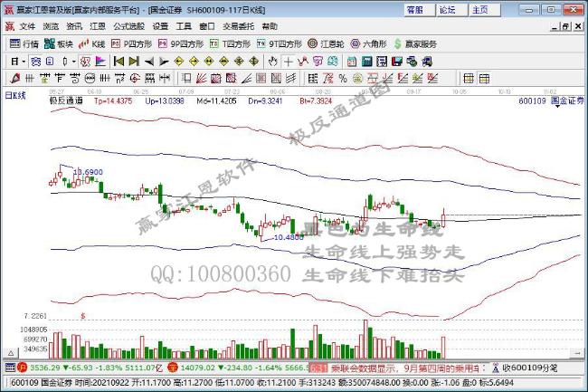Open the 工具 menu
The width and height of the screenshot is (588, 392).
tap(184, 26)
